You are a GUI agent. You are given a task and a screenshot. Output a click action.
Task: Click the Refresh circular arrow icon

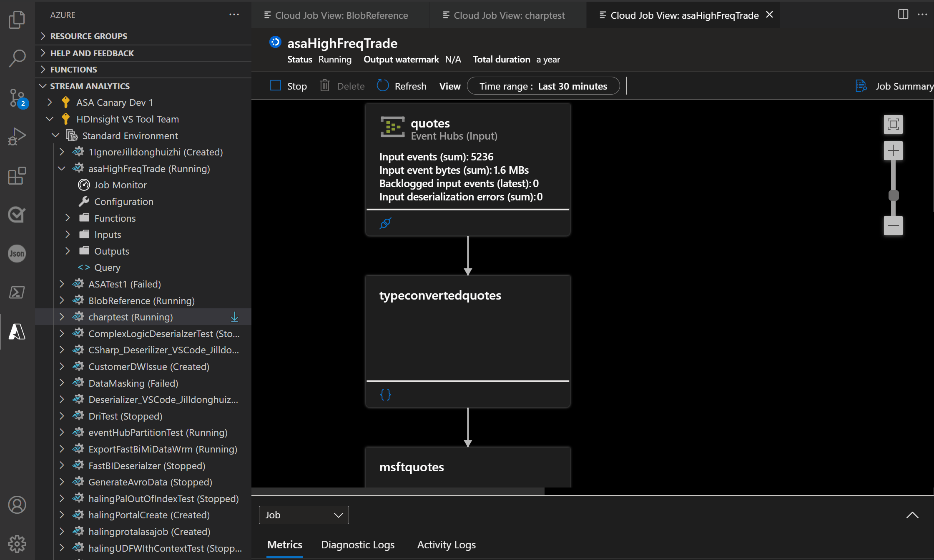[383, 86]
